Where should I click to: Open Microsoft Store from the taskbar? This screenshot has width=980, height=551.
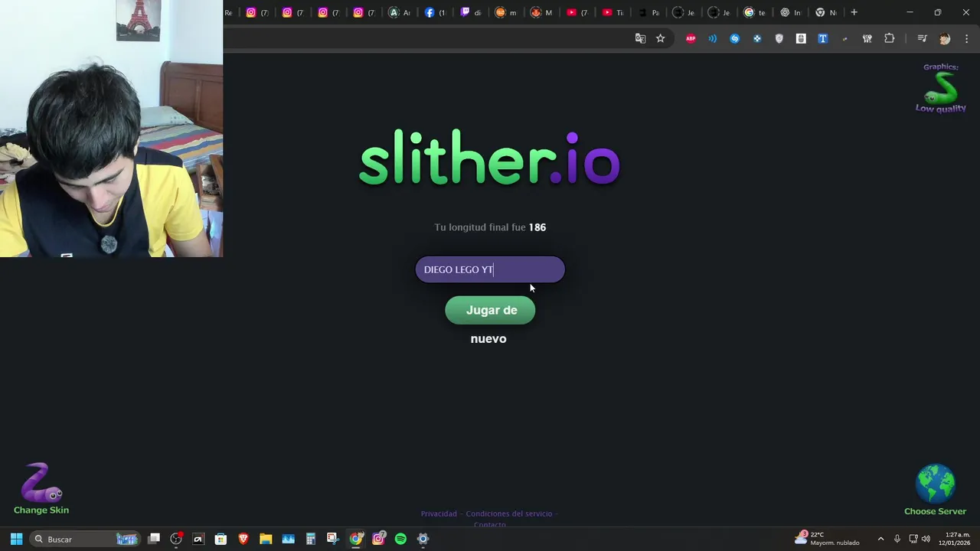pyautogui.click(x=220, y=539)
